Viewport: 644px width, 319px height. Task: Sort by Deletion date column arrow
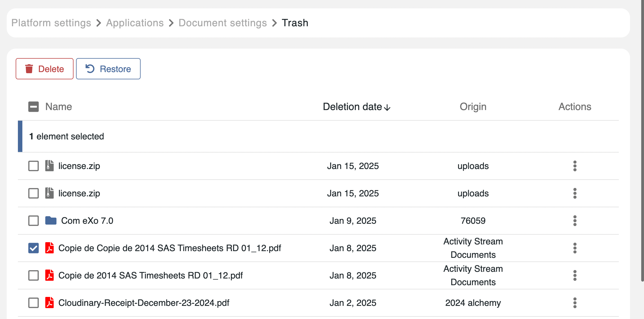[387, 107]
